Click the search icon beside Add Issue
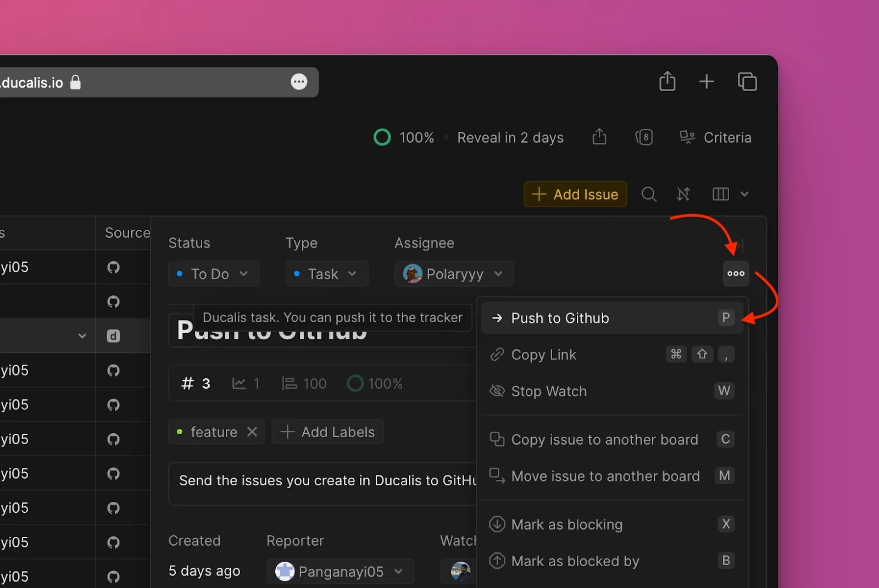 click(649, 194)
